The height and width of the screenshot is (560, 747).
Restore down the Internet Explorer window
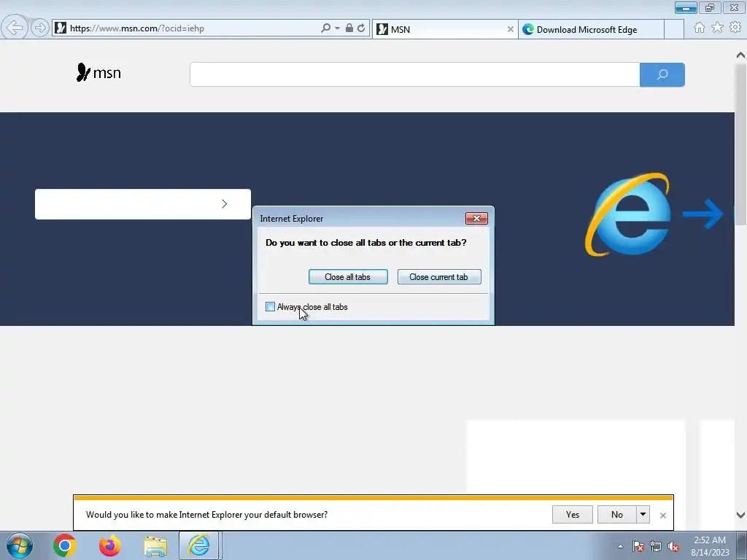pyautogui.click(x=710, y=7)
